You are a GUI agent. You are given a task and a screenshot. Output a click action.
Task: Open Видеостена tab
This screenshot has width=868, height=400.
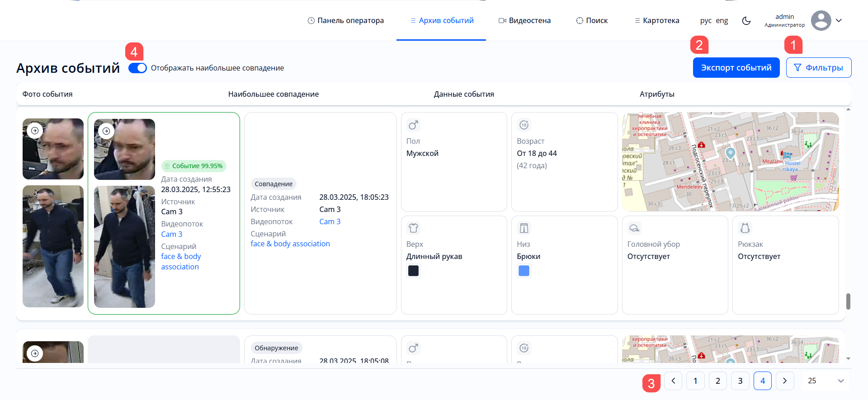pyautogui.click(x=524, y=21)
